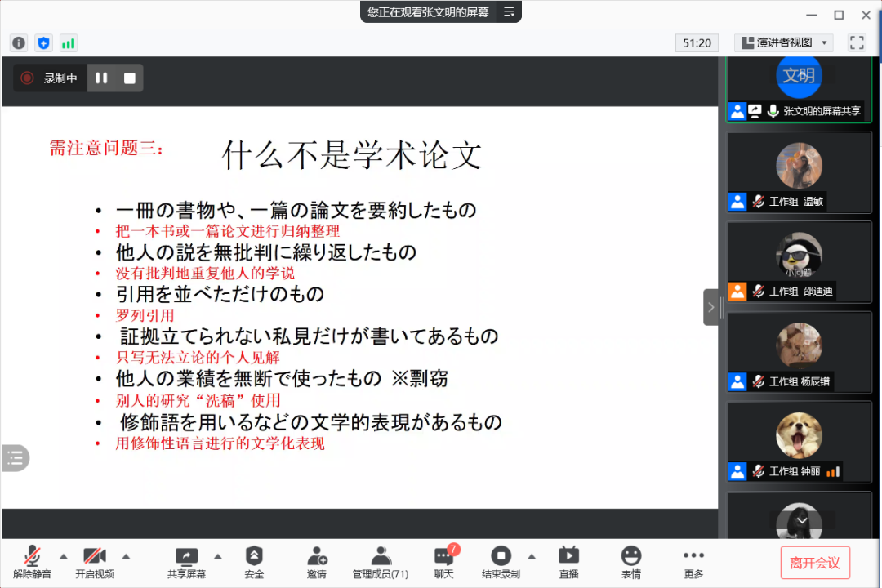Start Live streaming (直播)
Image resolution: width=882 pixels, height=588 pixels.
tap(568, 562)
